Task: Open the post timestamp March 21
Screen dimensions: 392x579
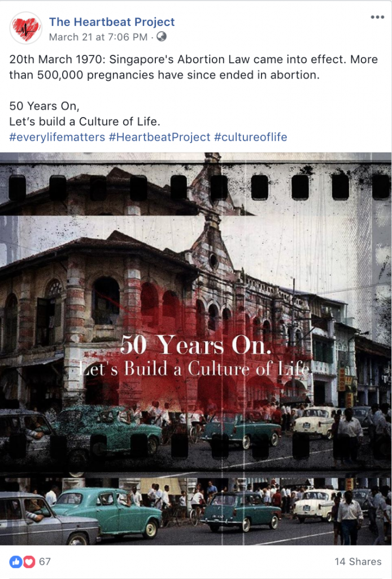Action: [98, 37]
